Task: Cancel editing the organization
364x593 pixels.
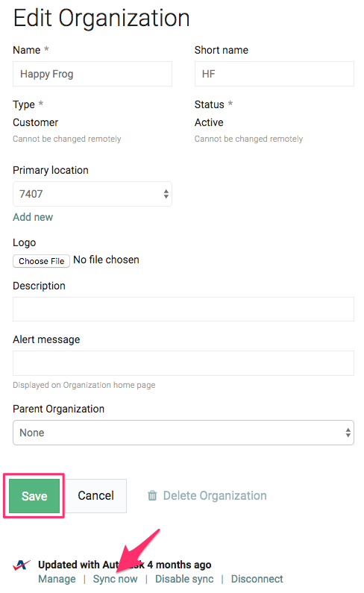Action: [x=95, y=496]
